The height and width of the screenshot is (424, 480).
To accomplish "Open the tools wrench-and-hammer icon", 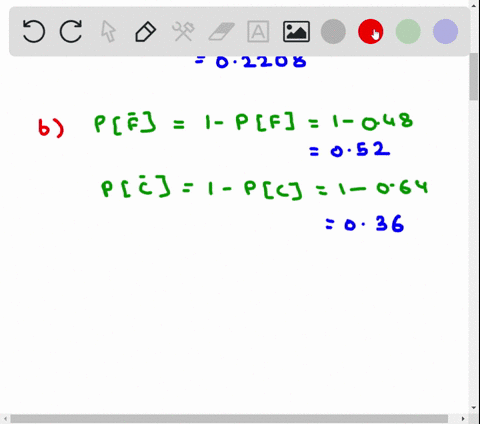I will (183, 31).
